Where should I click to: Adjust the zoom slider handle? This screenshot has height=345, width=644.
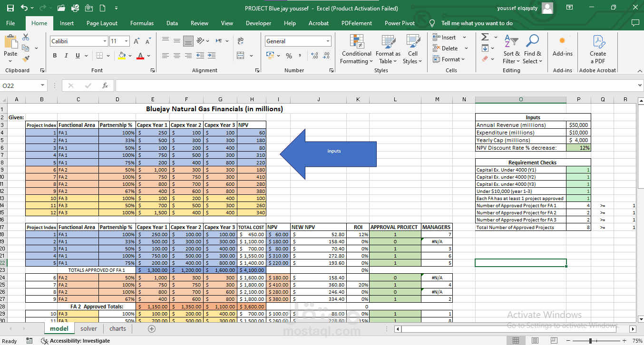[x=590, y=341]
